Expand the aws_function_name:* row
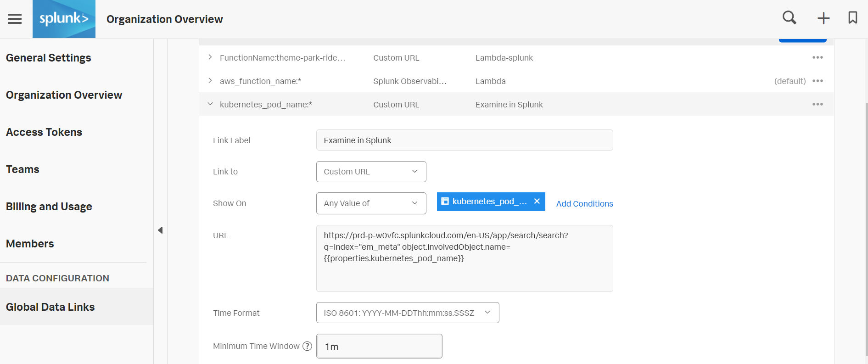Screen dimensions: 868x364 [x=210, y=81]
